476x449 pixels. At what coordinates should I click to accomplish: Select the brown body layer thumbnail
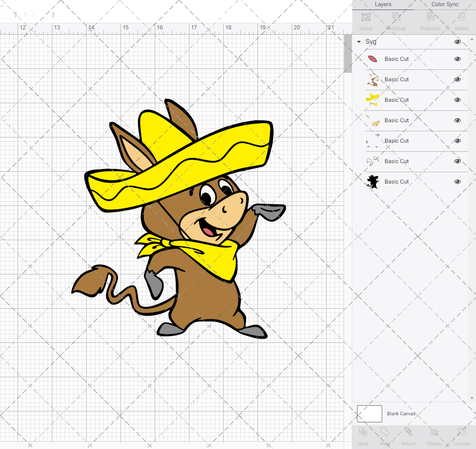click(373, 79)
